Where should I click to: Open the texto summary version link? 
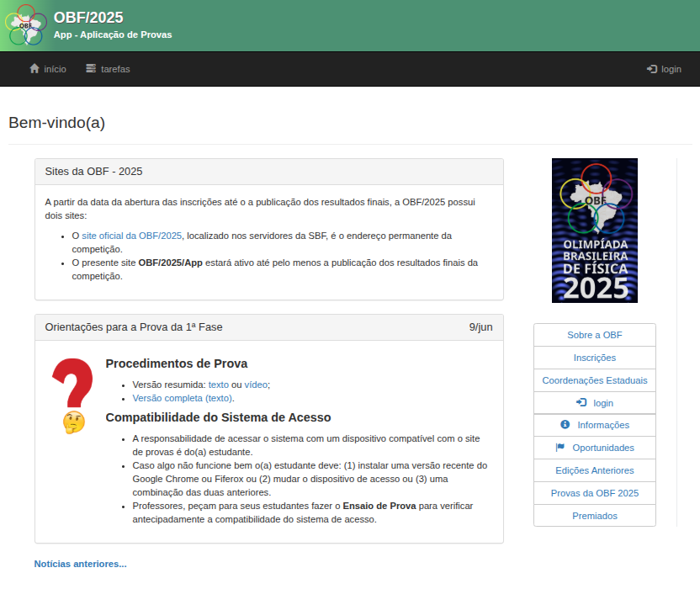(x=218, y=385)
